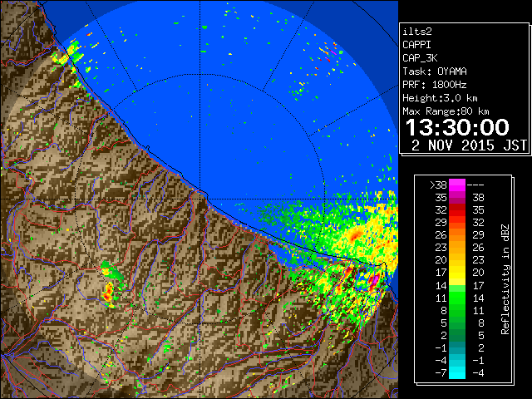Click the yellow-green echo cluster on northwest coast

[x=67, y=54]
